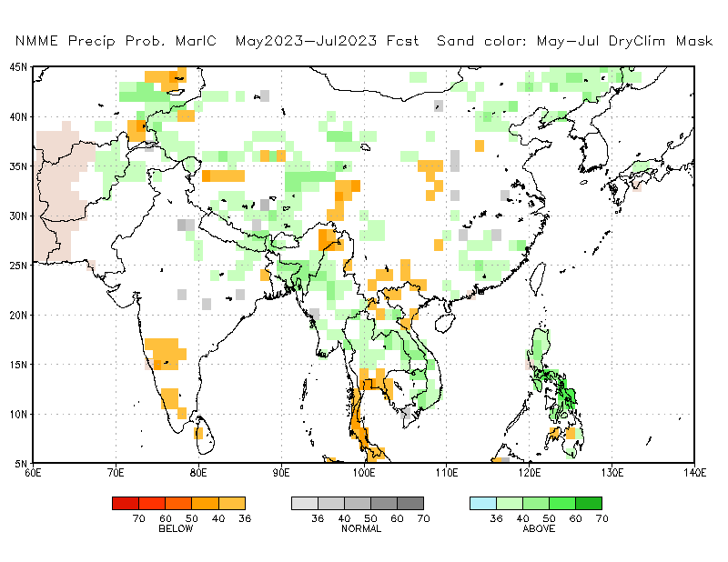Click the '50' tick under NORMAL legend
The height and width of the screenshot is (562, 728).
[370, 518]
